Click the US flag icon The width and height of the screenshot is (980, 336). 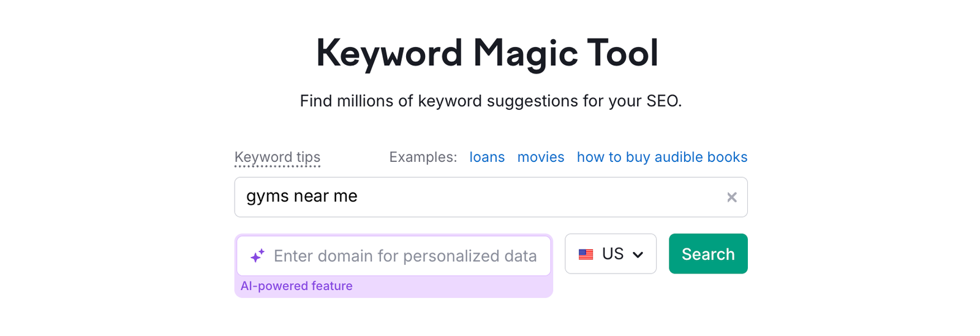click(x=586, y=254)
